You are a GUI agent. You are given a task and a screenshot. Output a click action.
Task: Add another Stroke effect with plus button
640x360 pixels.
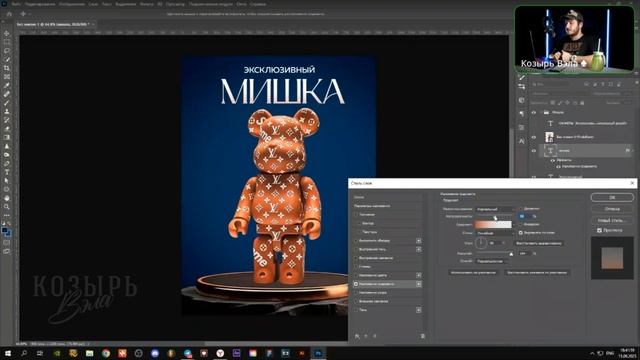(x=418, y=241)
